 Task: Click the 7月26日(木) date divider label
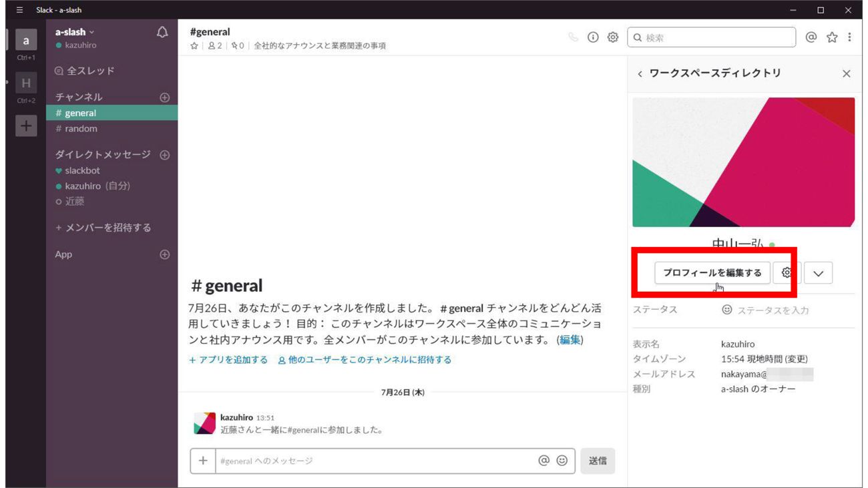click(403, 393)
